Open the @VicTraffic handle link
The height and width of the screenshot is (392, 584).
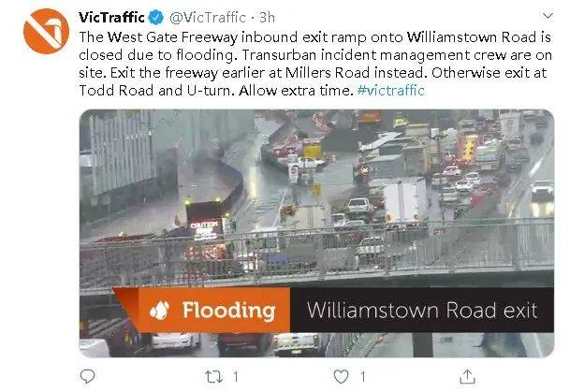coord(208,18)
